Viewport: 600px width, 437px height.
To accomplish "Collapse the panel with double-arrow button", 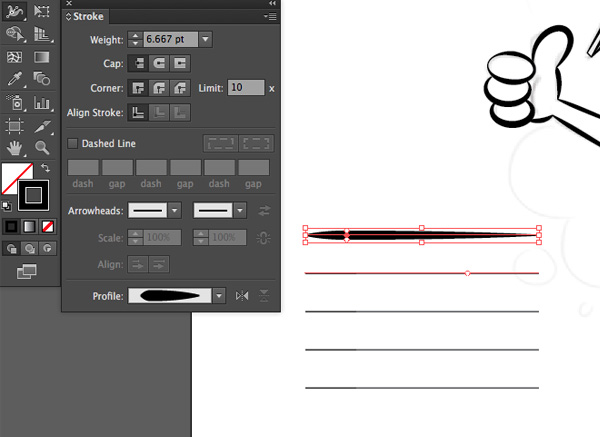I will (x=272, y=4).
